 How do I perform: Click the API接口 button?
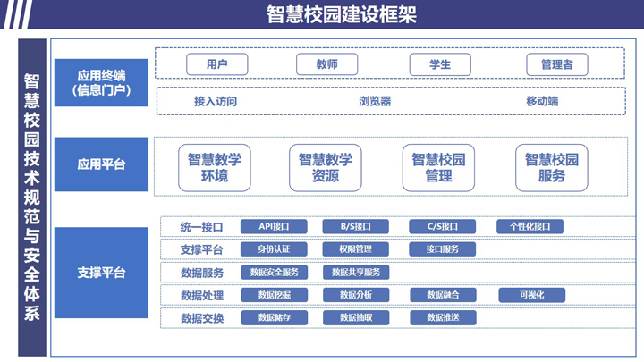click(x=275, y=226)
